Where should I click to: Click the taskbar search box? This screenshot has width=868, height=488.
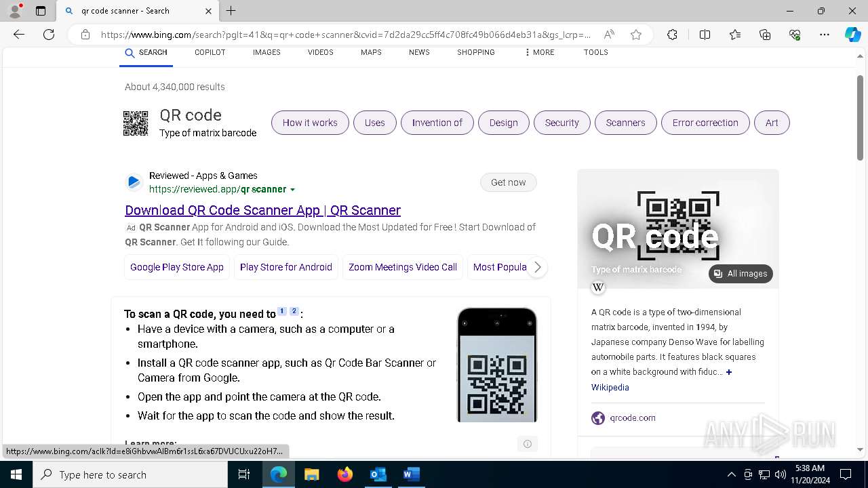click(x=130, y=474)
